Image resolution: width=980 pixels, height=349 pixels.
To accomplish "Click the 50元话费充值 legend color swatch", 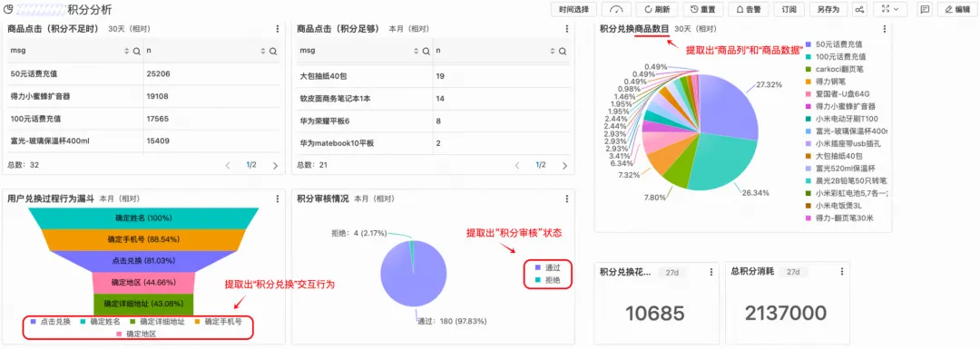I will 808,44.
